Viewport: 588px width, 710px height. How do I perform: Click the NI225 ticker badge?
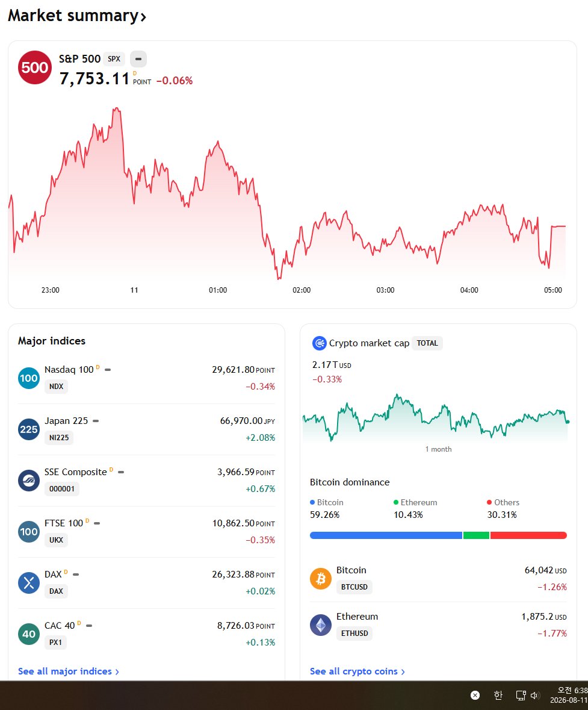59,437
